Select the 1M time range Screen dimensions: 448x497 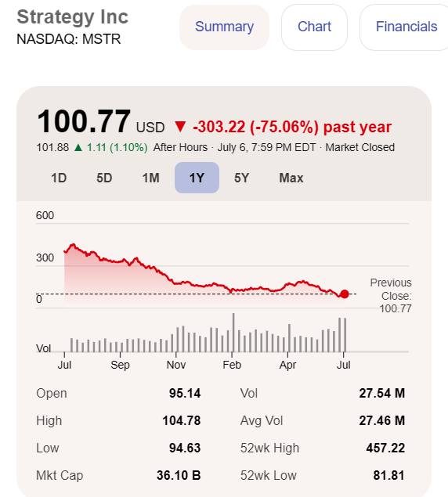(150, 178)
